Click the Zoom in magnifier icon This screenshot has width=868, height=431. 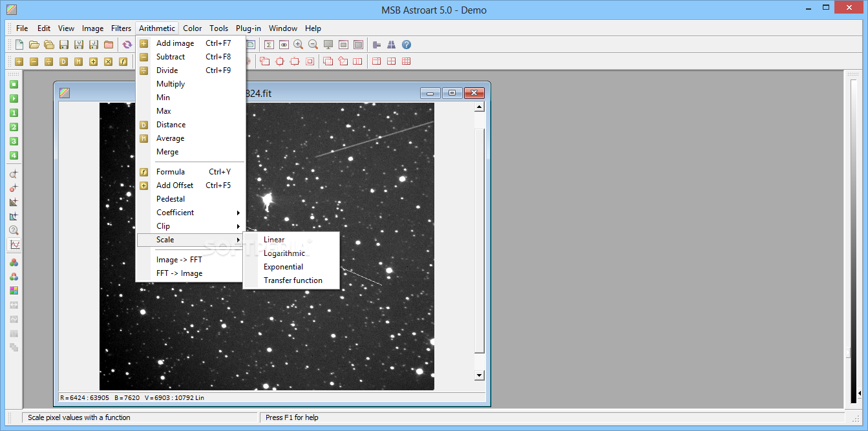coord(299,45)
